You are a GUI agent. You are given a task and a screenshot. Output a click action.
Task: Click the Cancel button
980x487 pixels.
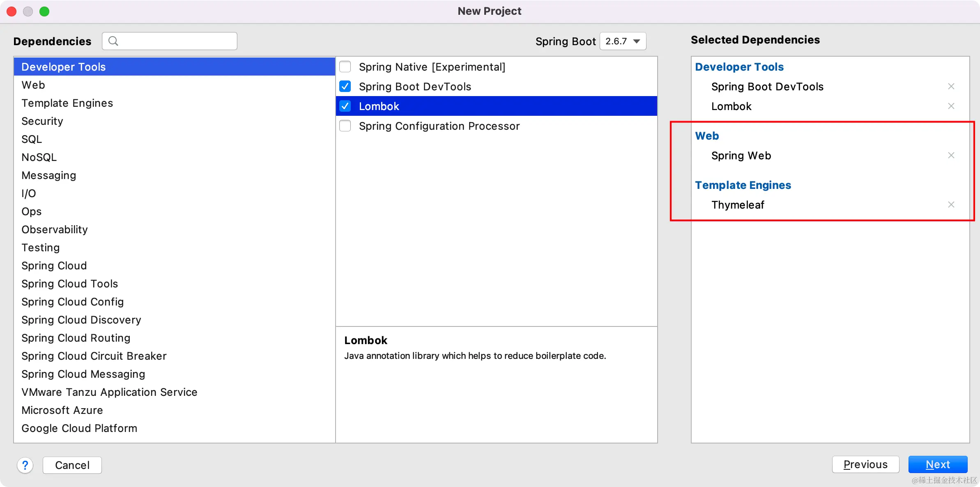(x=72, y=465)
